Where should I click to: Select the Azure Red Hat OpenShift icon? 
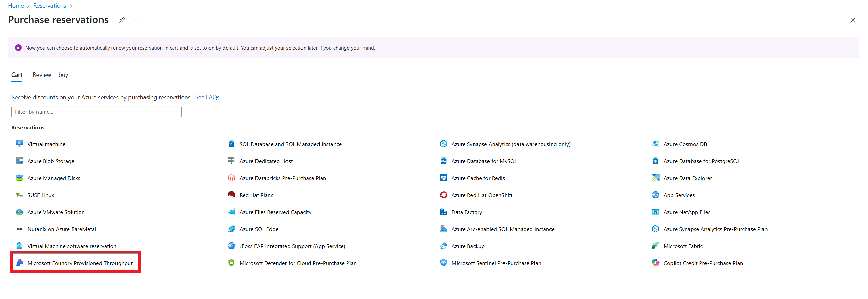(444, 195)
